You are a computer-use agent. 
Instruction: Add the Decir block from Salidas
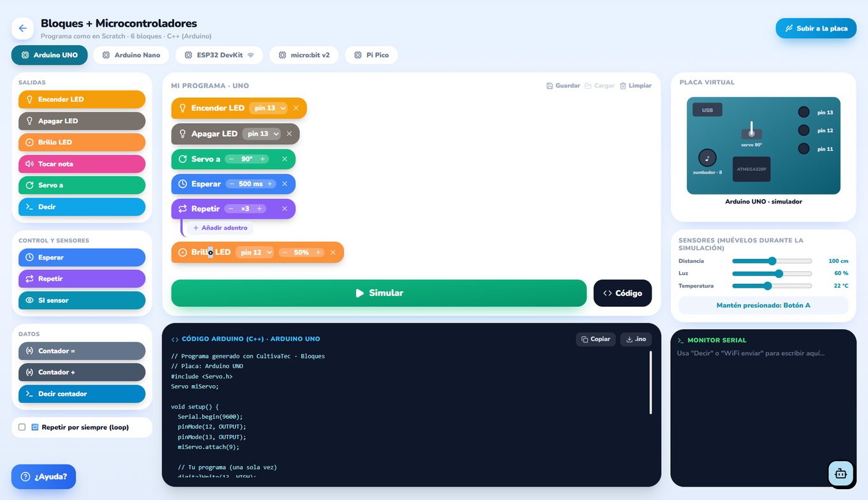point(82,207)
